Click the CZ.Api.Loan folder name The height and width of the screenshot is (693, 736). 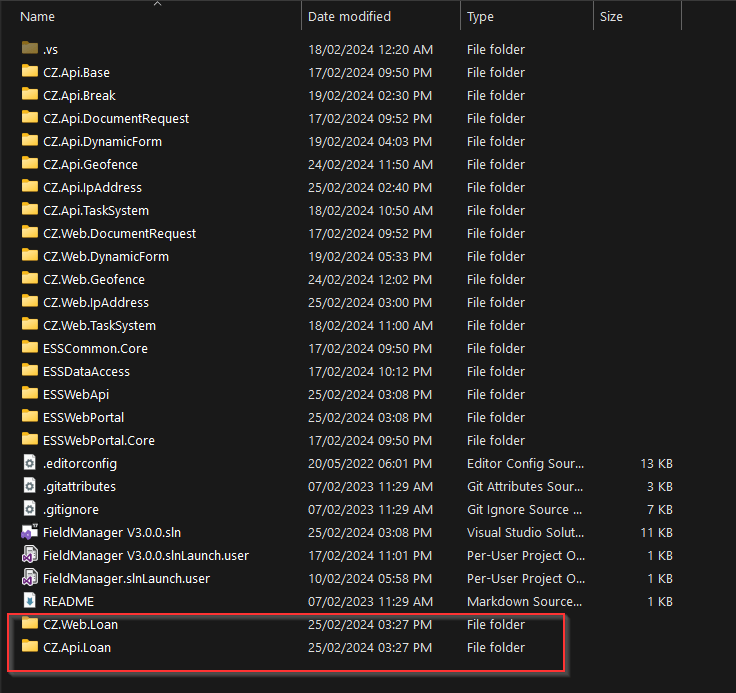pyautogui.click(x=77, y=647)
